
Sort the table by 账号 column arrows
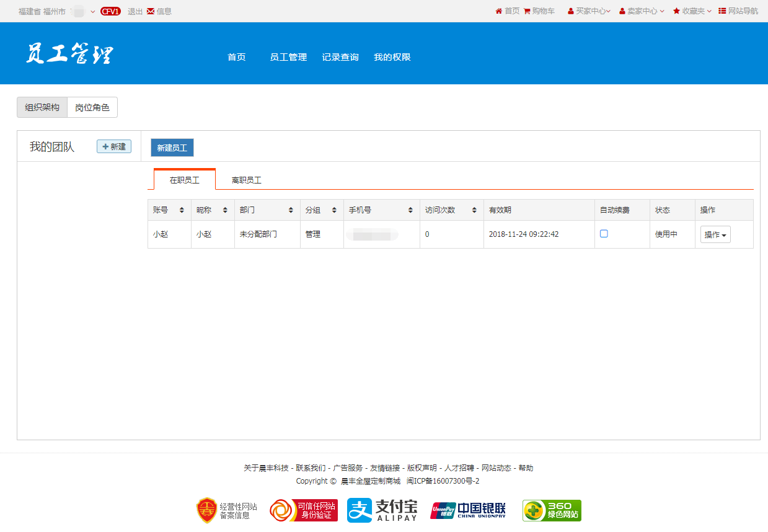182,210
